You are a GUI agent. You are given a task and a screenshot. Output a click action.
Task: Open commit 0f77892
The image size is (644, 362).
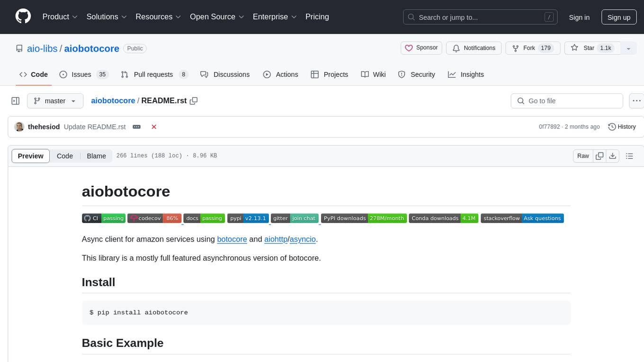tap(549, 127)
